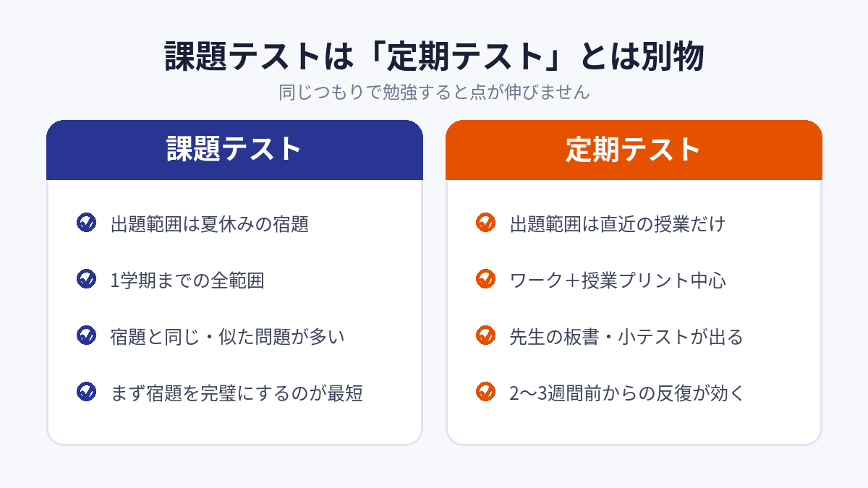Click the text 2〜3週間前からの反復が効く
The width and height of the screenshot is (868, 488).
626,393
